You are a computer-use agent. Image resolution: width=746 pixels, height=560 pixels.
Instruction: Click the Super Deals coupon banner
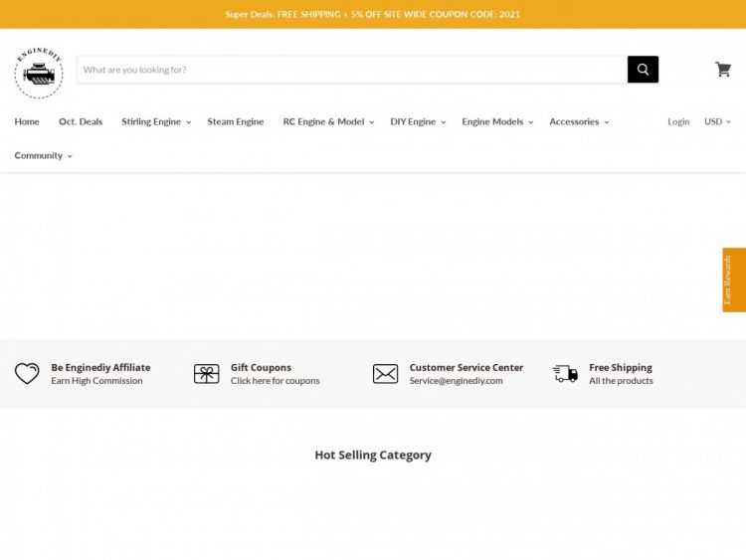pyautogui.click(x=373, y=14)
